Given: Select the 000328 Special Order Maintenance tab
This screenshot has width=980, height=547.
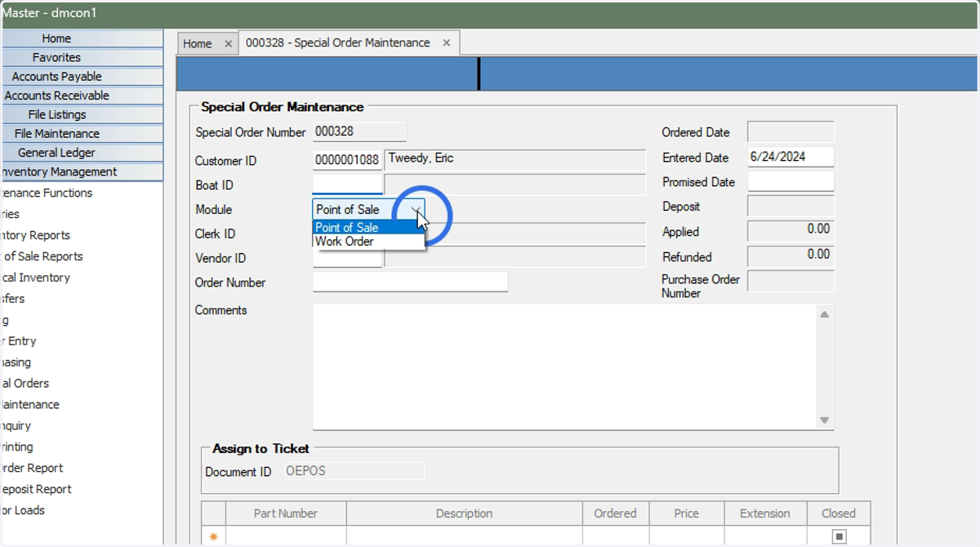Looking at the screenshot, I should point(338,43).
